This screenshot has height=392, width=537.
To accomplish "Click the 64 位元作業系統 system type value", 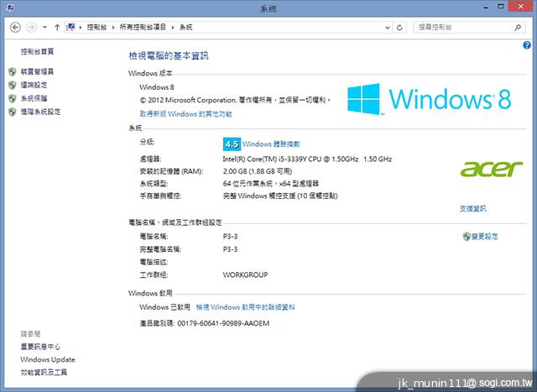I will point(270,184).
